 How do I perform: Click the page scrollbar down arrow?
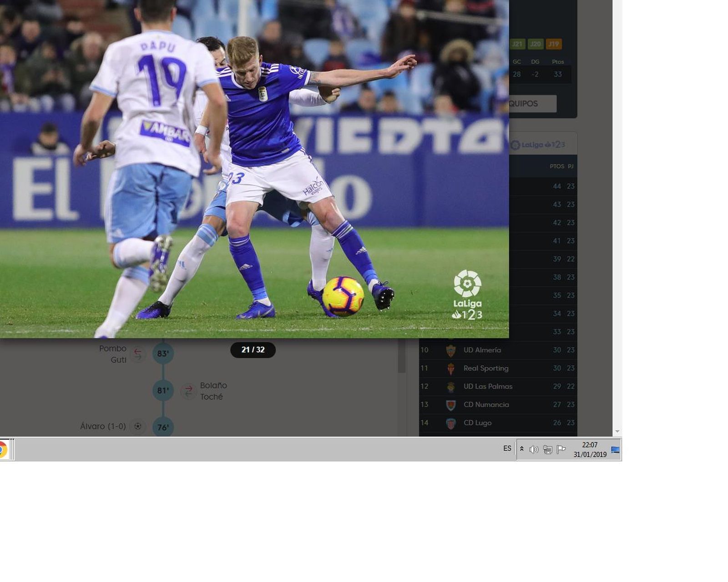click(x=617, y=431)
